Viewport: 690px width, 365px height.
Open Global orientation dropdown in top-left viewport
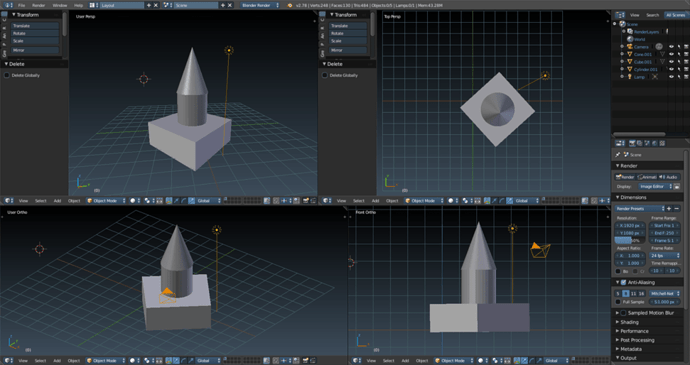click(209, 201)
